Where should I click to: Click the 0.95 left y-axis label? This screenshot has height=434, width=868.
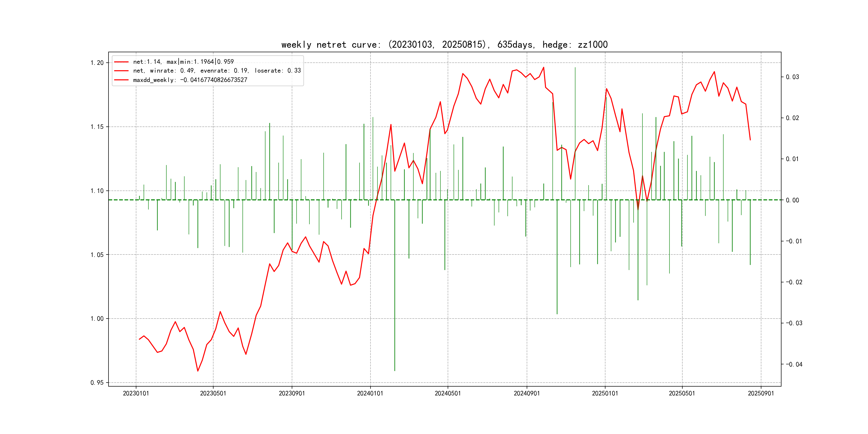(97, 383)
